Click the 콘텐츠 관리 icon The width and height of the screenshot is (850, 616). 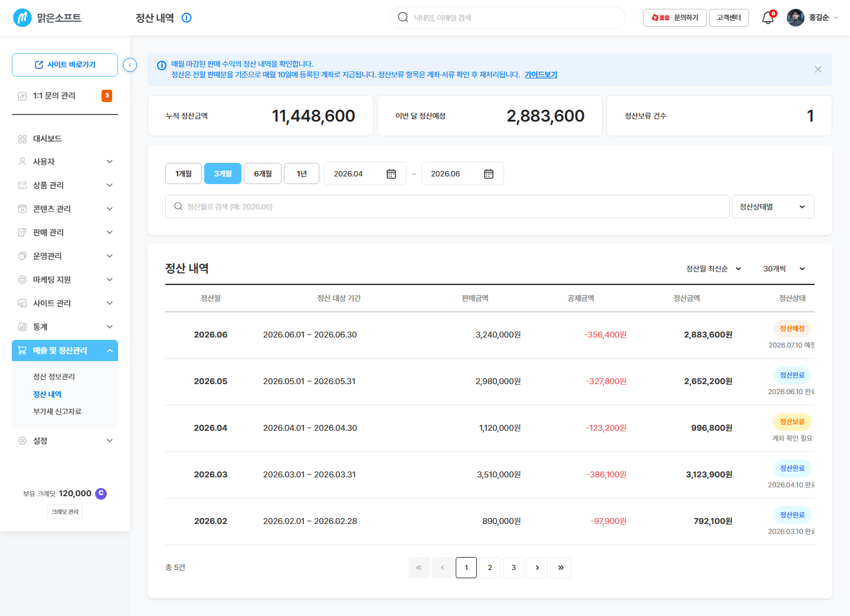22,209
